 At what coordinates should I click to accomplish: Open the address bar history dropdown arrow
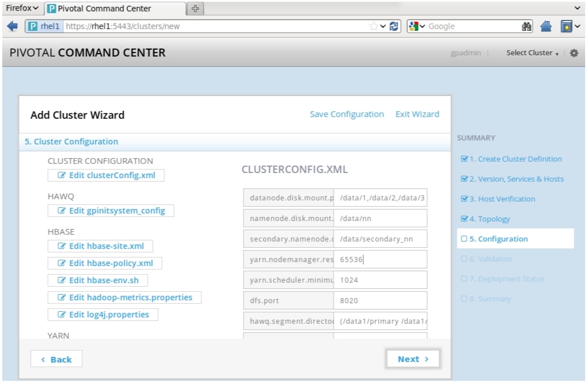[x=383, y=26]
